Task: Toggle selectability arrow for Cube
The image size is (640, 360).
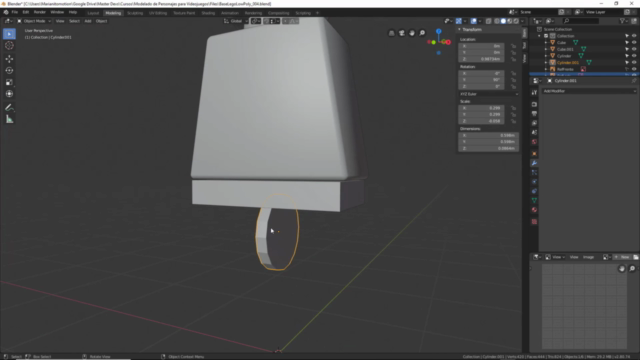Action: 627,42
